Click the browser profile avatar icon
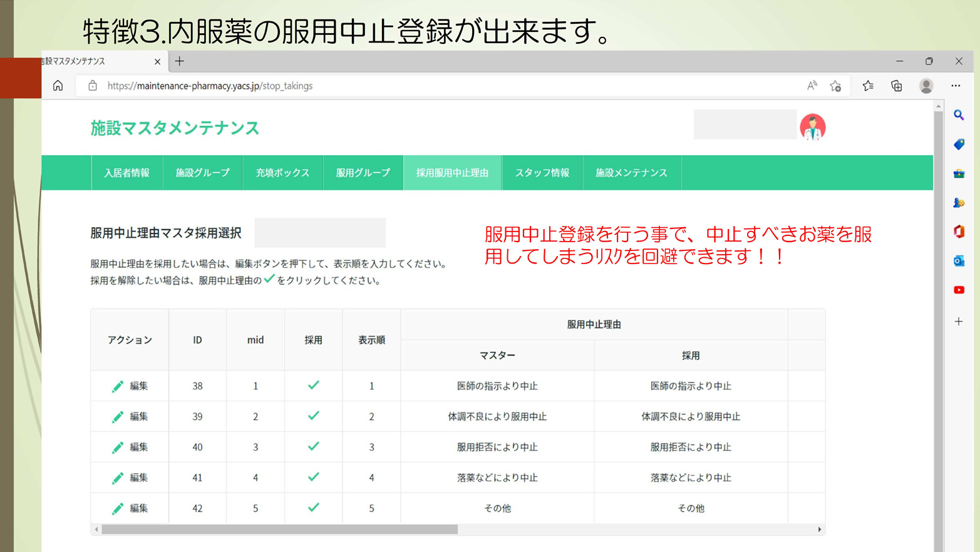This screenshot has height=552, width=980. 926,86
